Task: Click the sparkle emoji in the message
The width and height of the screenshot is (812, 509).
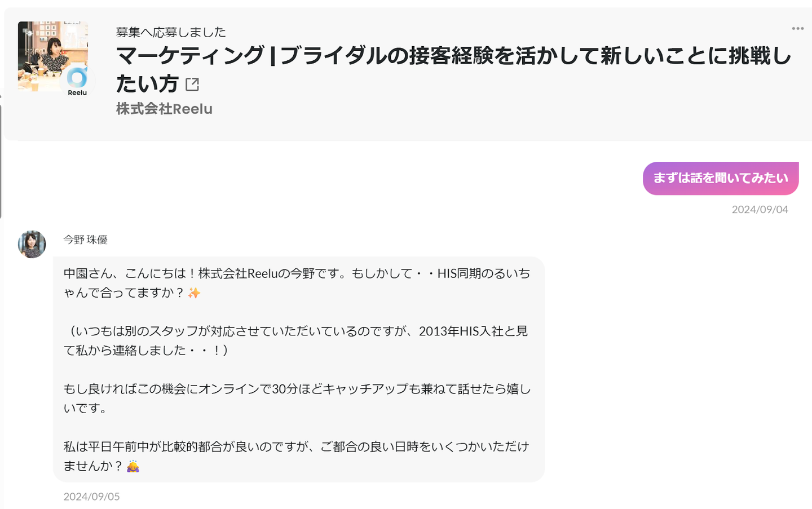Action: pyautogui.click(x=194, y=293)
